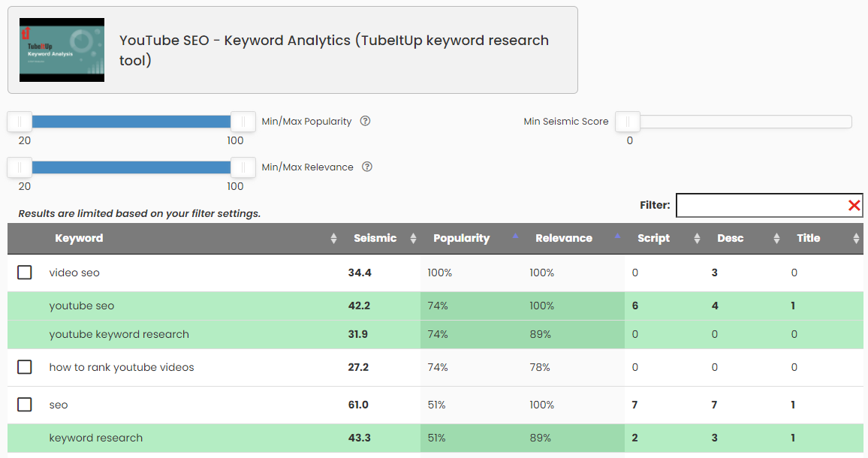
Task: Check the 'seo' keyword checkbox
Action: tap(24, 405)
